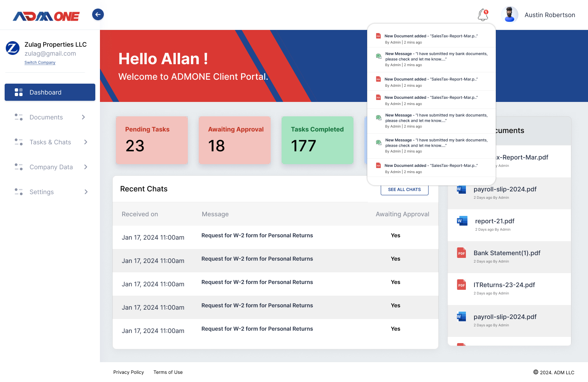Click the PDF icon for ITReturns-23-24.pdf
Screen dimensions: 588x382
pyautogui.click(x=461, y=285)
